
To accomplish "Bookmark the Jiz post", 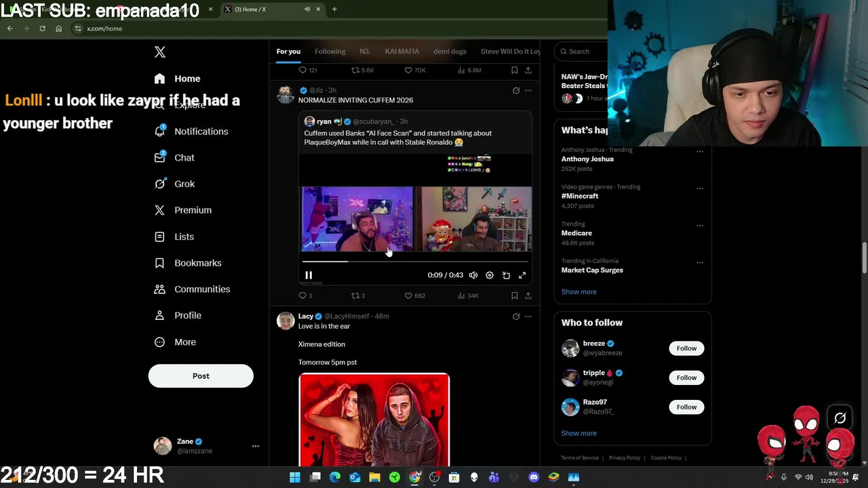I will 515,296.
